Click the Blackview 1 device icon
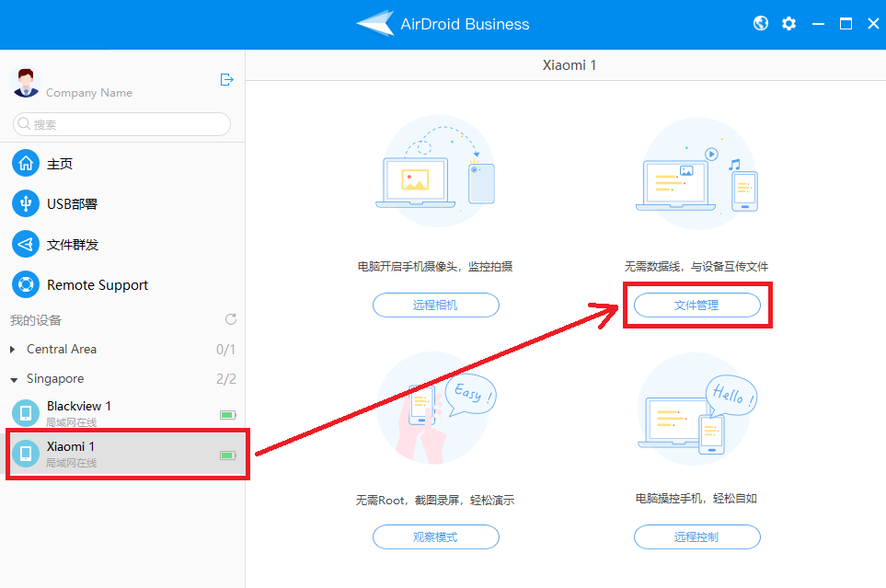This screenshot has width=886, height=588. coord(26,413)
